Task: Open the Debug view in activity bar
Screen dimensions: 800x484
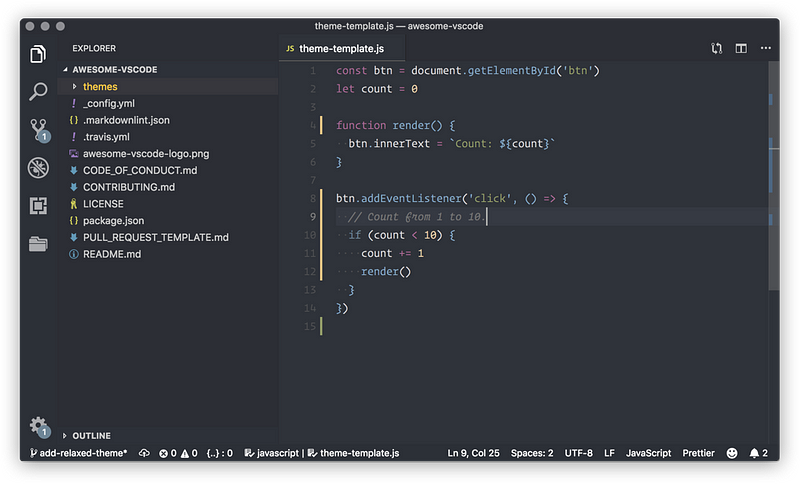Action: (x=39, y=168)
